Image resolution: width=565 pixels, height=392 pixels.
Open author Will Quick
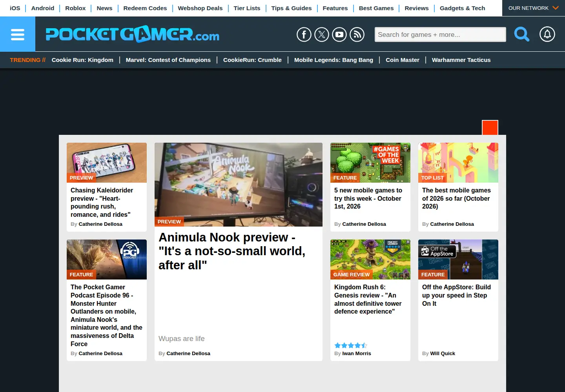(x=443, y=353)
